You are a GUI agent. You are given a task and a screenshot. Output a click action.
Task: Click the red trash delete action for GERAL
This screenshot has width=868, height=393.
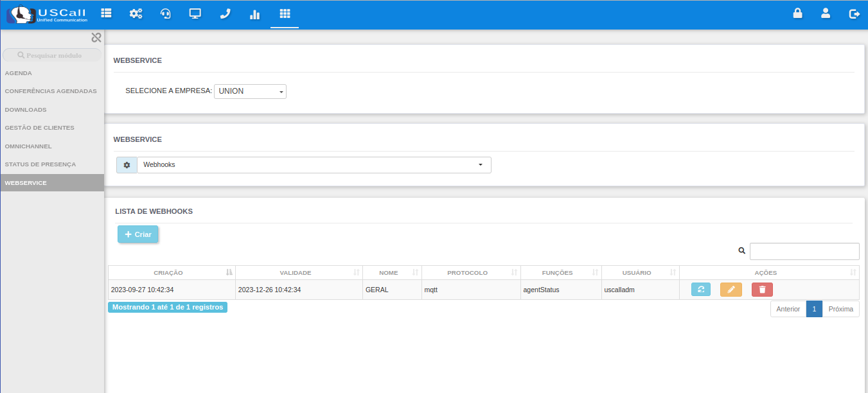(762, 290)
